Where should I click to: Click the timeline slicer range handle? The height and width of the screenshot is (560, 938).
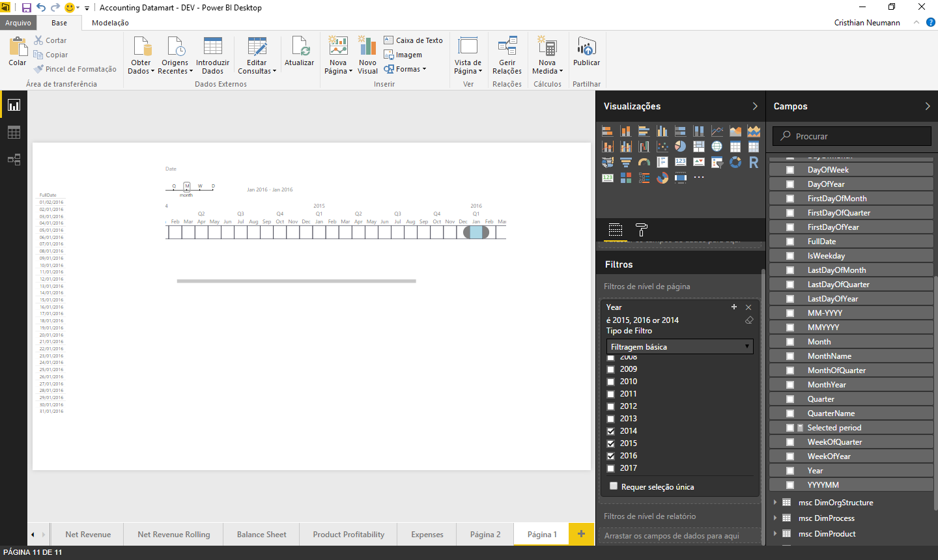click(x=476, y=232)
